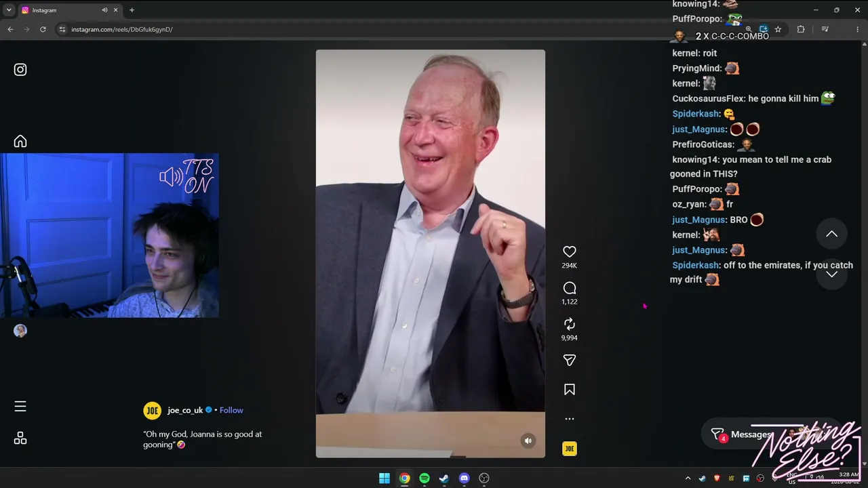Image resolution: width=868 pixels, height=488 pixels.
Task: Open the browser Extensions menu
Action: [x=801, y=29]
